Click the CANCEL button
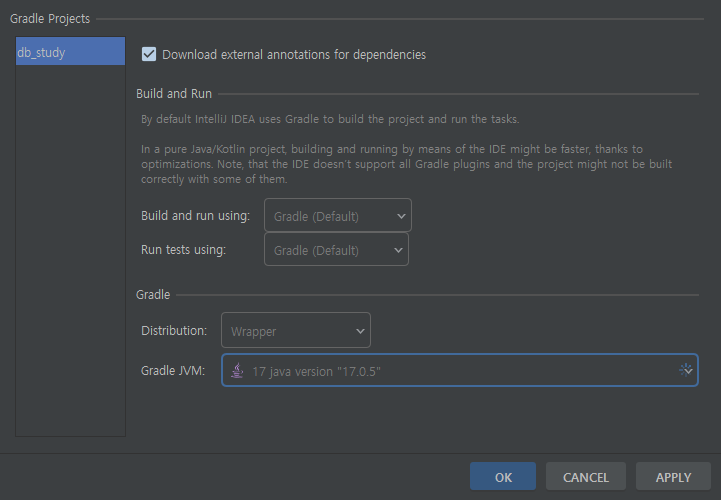The image size is (721, 500). tap(585, 477)
